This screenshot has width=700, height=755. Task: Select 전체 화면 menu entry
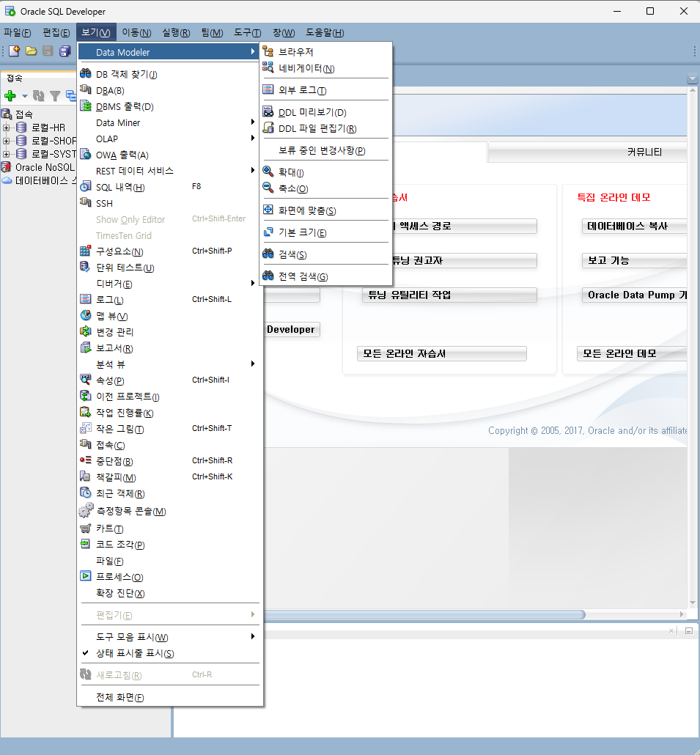coord(170,697)
